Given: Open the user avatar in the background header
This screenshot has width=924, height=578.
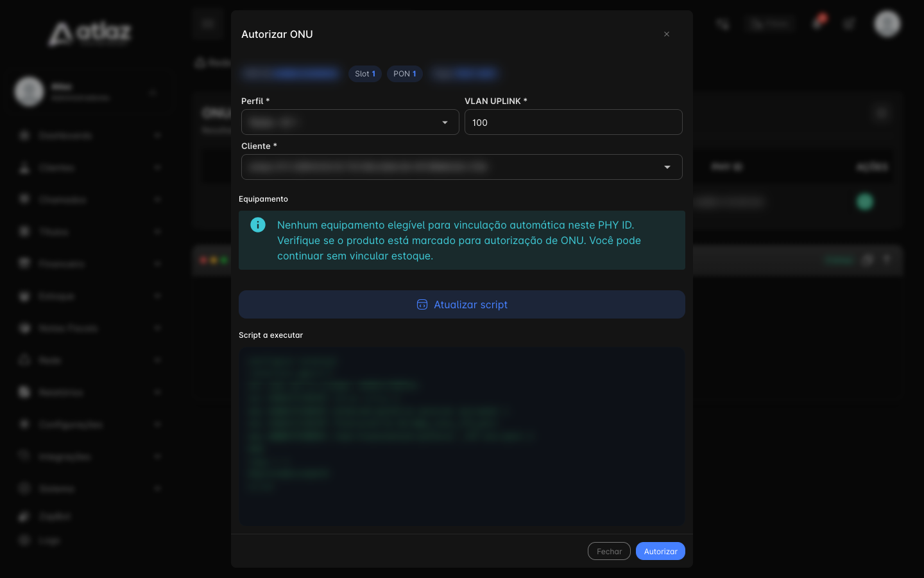Looking at the screenshot, I should pos(887,24).
